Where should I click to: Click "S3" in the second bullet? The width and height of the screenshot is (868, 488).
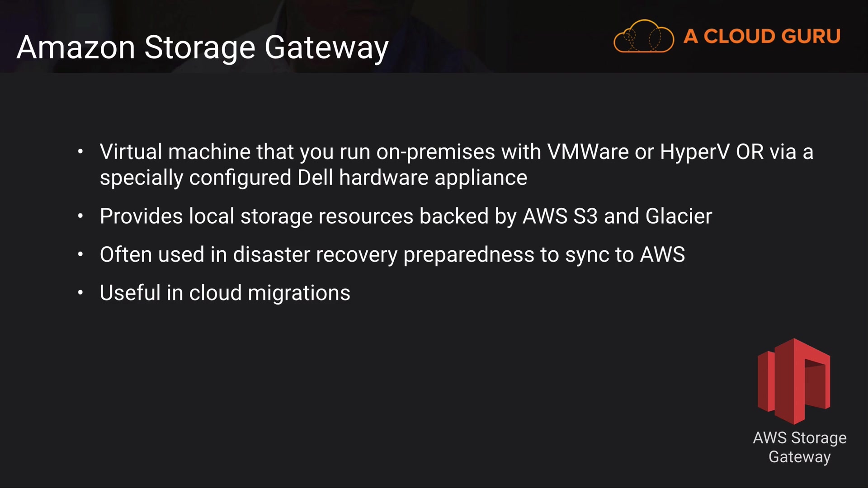click(585, 216)
